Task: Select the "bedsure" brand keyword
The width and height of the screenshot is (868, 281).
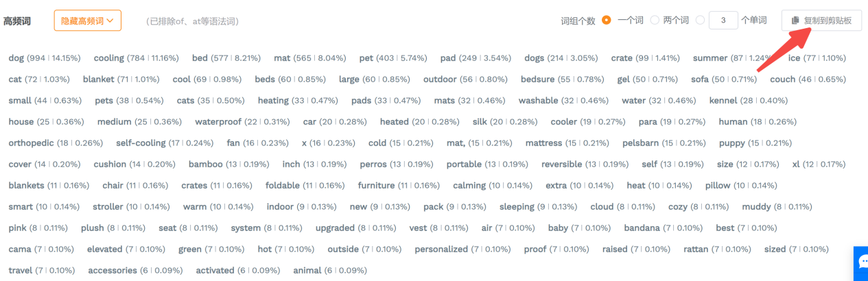Action: pyautogui.click(x=562, y=80)
